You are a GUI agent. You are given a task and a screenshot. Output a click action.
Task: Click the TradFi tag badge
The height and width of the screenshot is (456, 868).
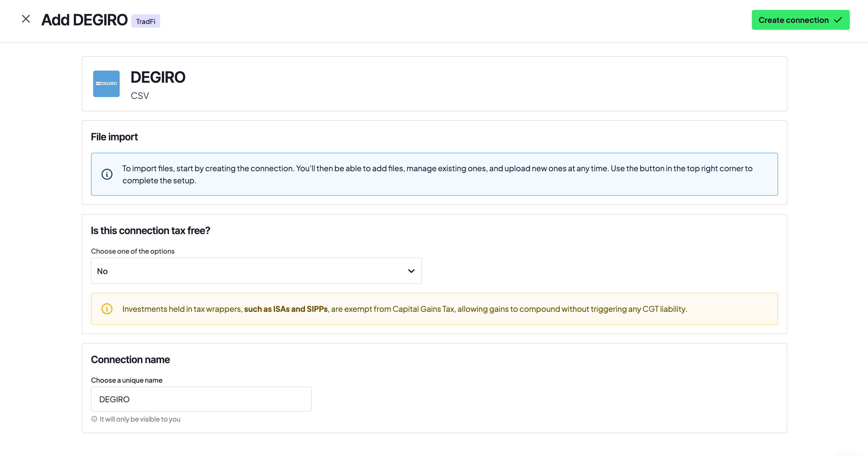click(146, 21)
